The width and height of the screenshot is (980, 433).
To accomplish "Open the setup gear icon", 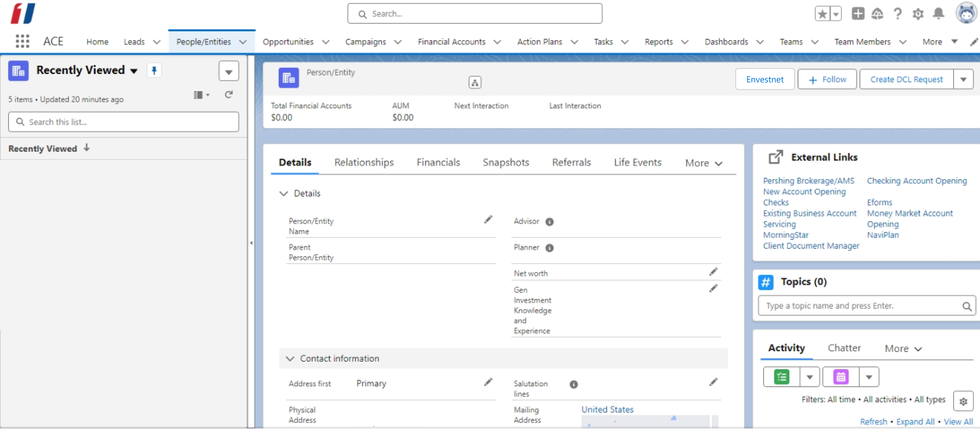I will (918, 14).
